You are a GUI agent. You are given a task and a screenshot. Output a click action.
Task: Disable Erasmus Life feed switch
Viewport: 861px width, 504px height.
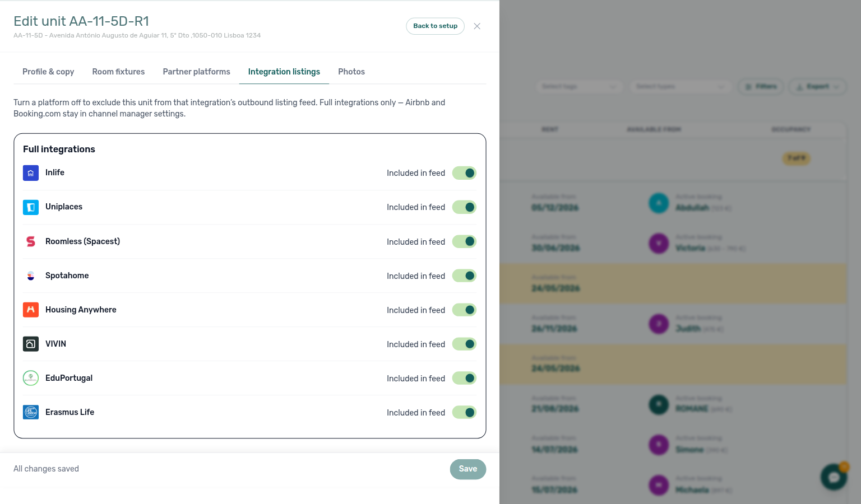[x=465, y=412]
